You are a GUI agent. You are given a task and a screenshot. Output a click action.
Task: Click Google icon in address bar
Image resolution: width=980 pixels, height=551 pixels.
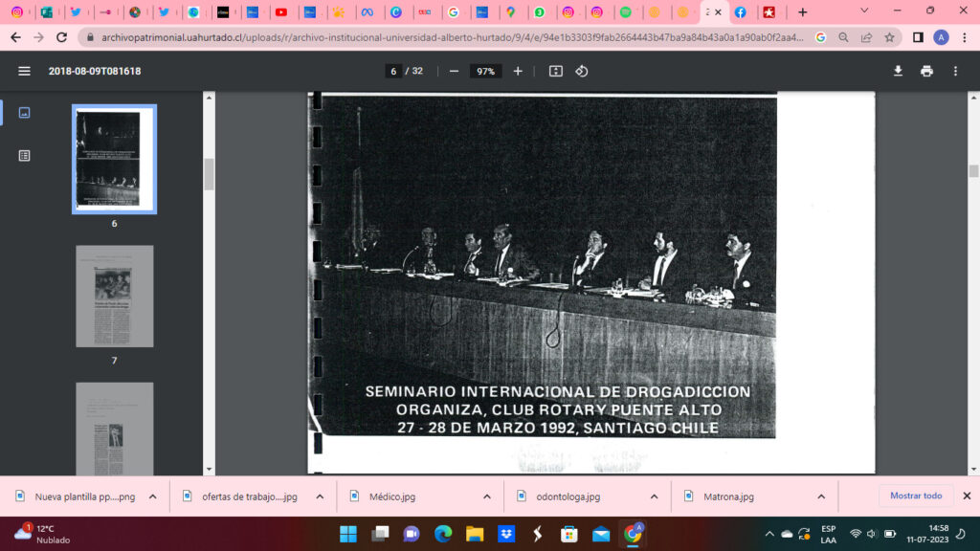pyautogui.click(x=820, y=37)
